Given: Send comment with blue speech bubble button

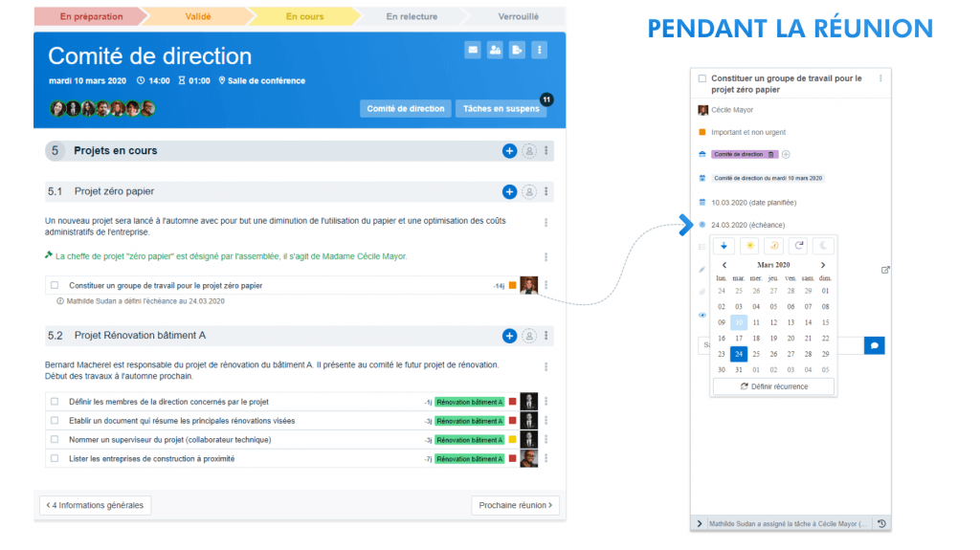Looking at the screenshot, I should (x=875, y=345).
